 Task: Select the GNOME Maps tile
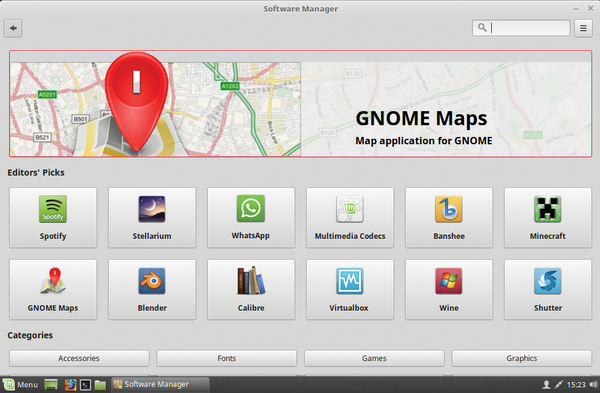click(53, 289)
